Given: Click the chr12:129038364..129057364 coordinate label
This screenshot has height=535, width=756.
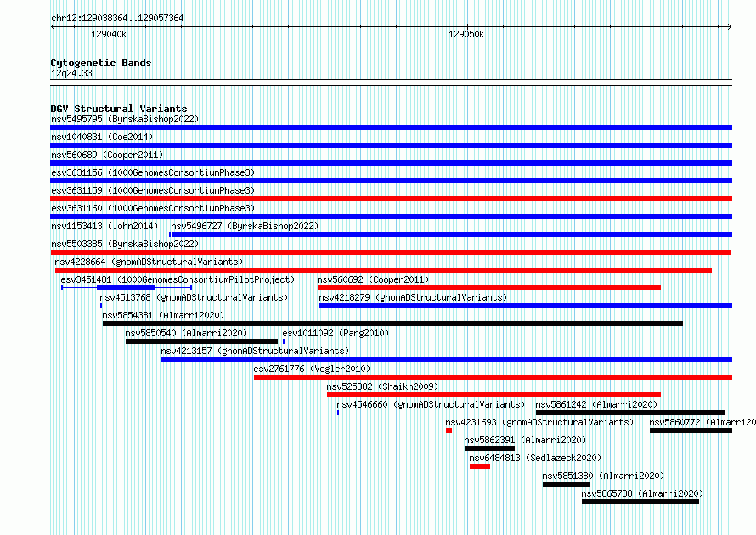Looking at the screenshot, I should (x=117, y=18).
